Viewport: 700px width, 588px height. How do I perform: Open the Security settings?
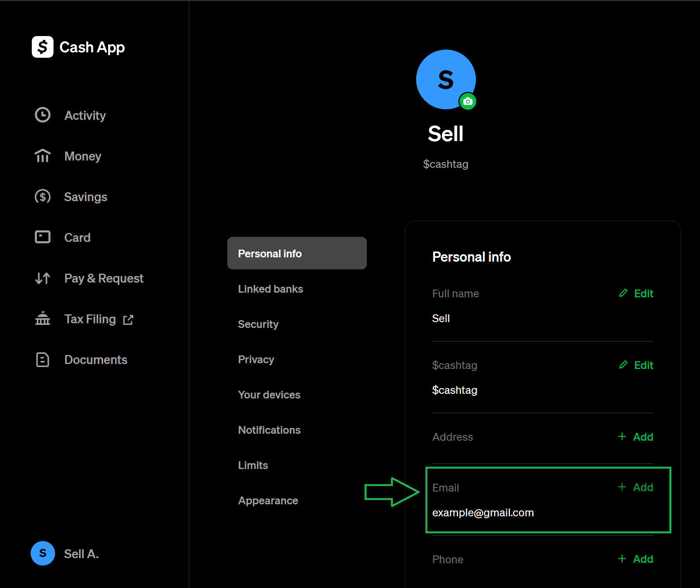258,324
